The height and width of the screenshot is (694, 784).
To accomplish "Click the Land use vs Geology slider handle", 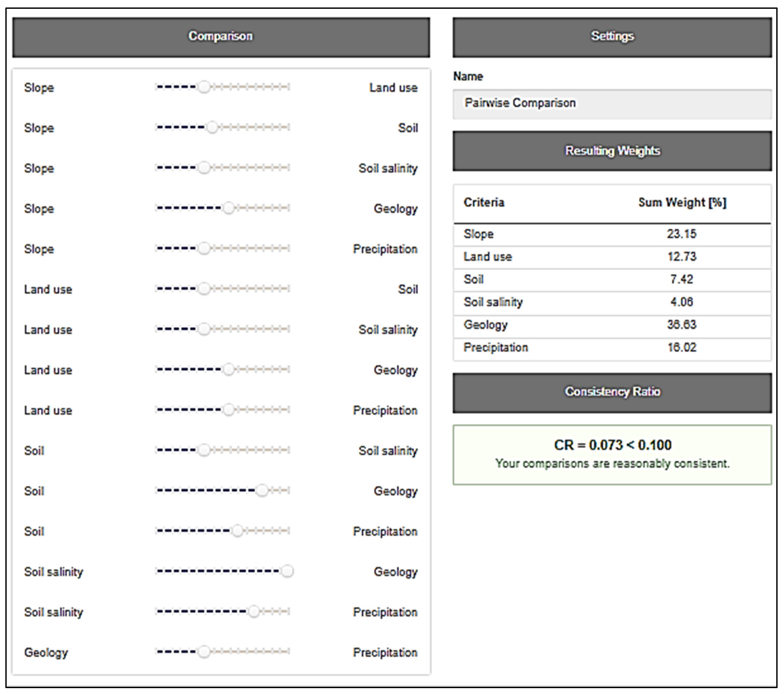I will 229,369.
